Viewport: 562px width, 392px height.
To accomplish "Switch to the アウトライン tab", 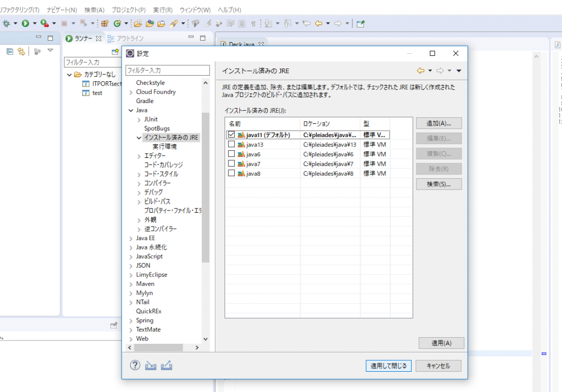I will pos(126,38).
